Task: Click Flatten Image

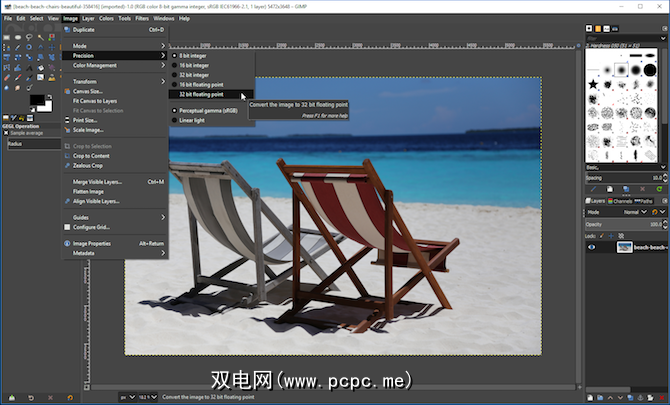Action: [90, 191]
